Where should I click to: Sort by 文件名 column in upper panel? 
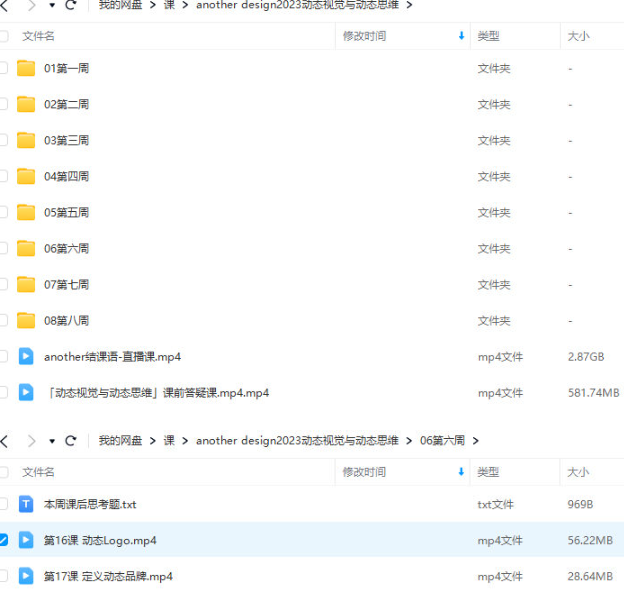click(38, 36)
